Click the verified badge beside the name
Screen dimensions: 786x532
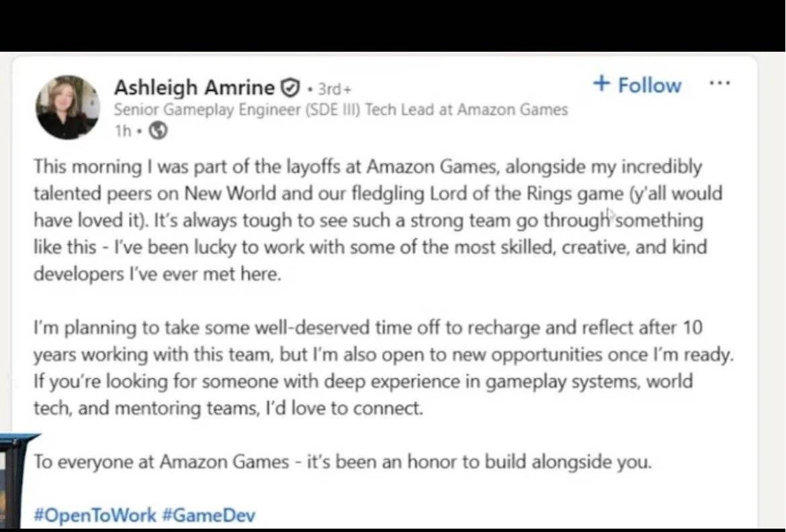290,88
